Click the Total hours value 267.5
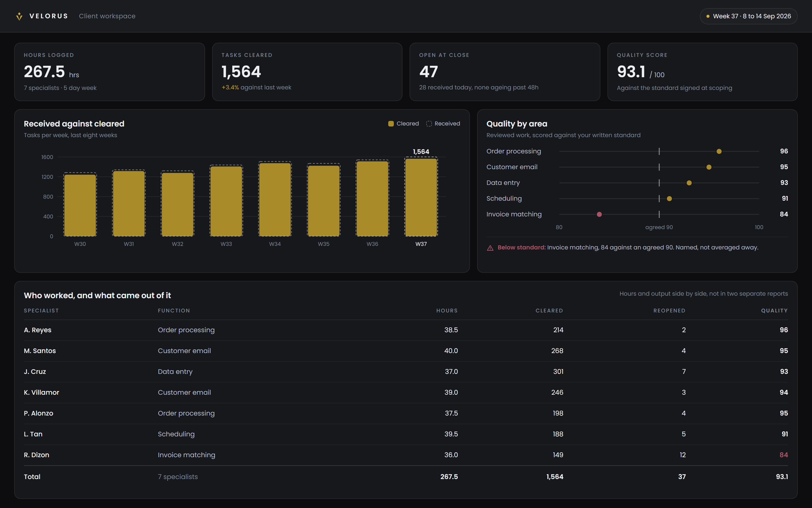Viewport: 812px width, 508px height. 449,477
